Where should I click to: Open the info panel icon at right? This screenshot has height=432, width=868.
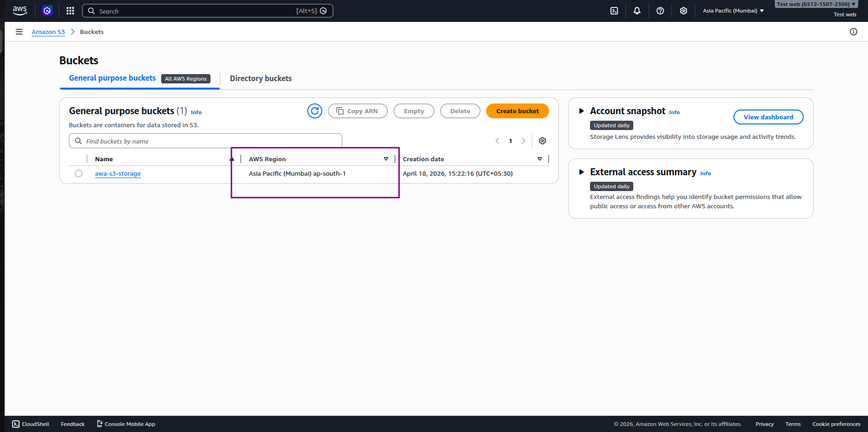click(x=854, y=32)
